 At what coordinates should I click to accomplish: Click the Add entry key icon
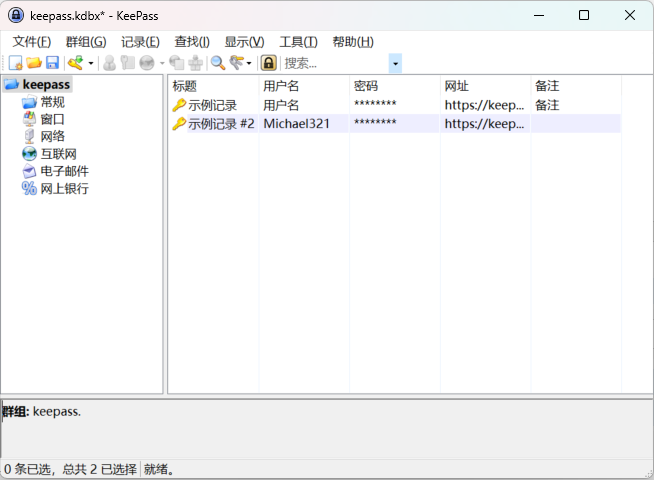click(x=75, y=63)
